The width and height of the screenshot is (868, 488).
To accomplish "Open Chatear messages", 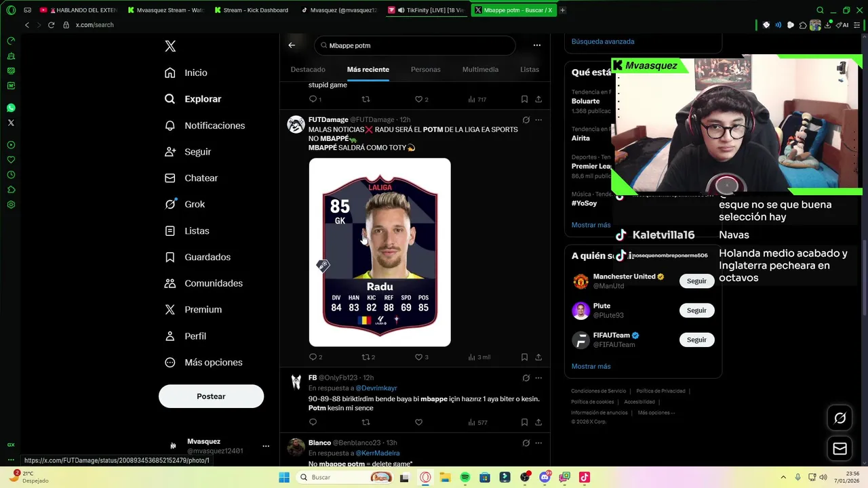I will point(191,178).
